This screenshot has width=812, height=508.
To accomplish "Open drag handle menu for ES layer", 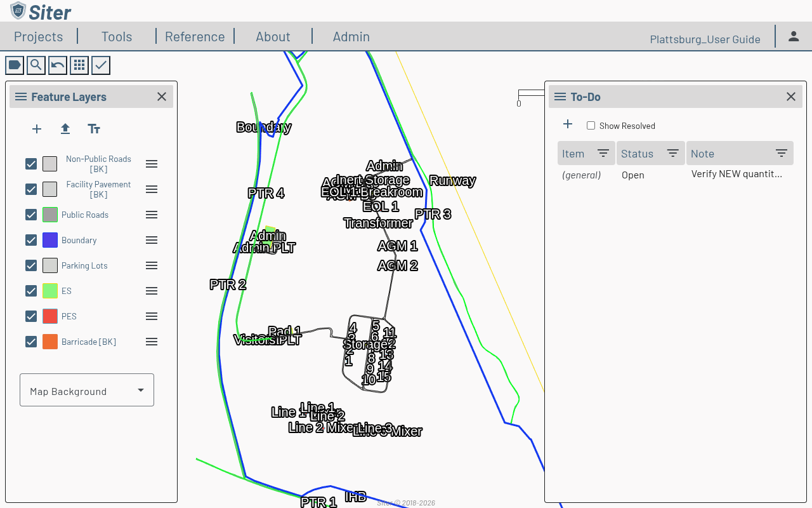I will point(152,291).
